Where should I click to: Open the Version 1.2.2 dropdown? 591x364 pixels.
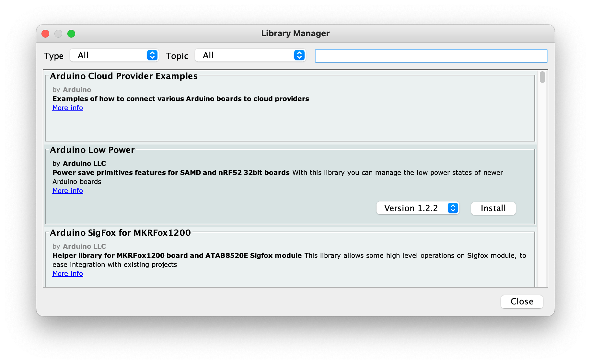click(x=411, y=208)
